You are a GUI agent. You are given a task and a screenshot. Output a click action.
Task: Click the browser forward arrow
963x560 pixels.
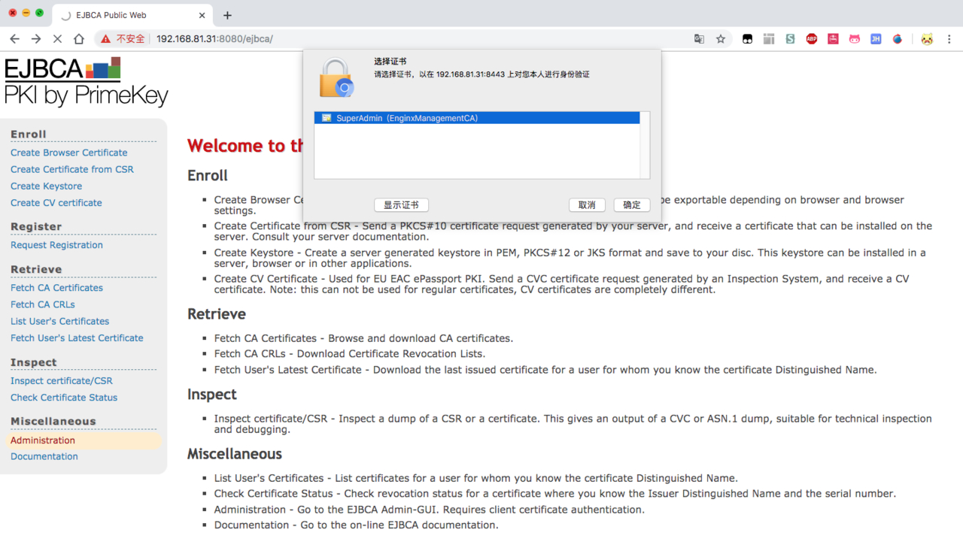tap(36, 39)
